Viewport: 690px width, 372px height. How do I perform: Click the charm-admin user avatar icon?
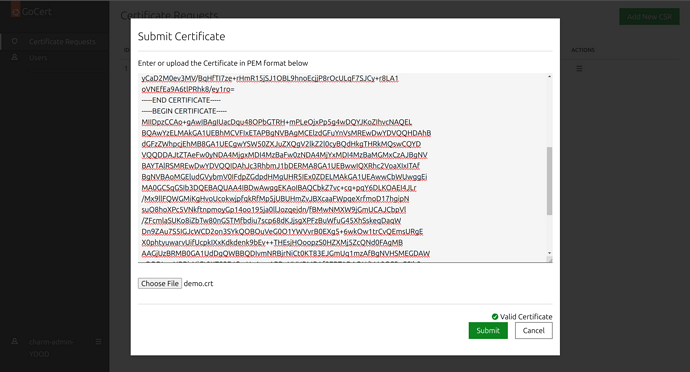[15, 341]
